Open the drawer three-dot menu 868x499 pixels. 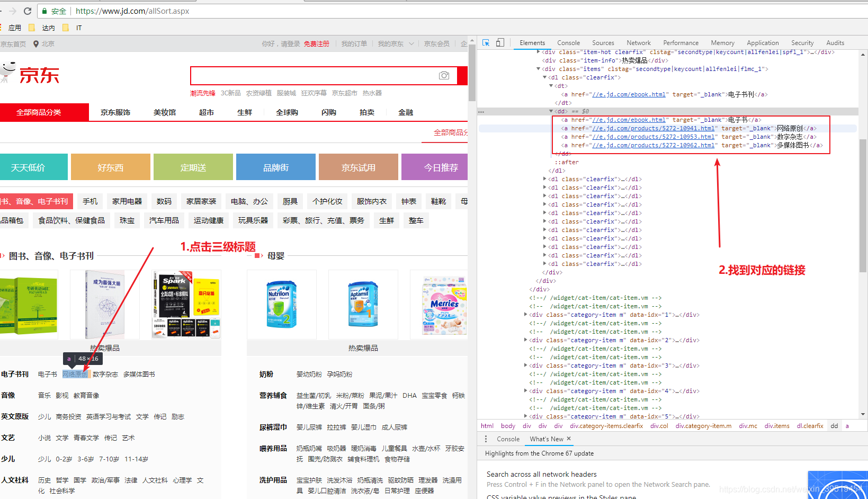coord(486,439)
